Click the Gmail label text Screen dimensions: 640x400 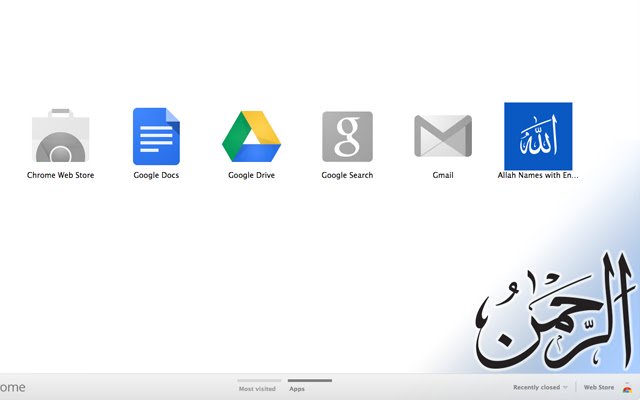click(443, 175)
